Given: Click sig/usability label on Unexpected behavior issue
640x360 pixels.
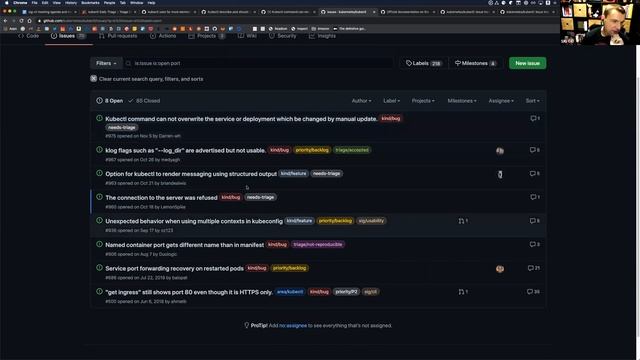Looking at the screenshot, I should (371, 221).
